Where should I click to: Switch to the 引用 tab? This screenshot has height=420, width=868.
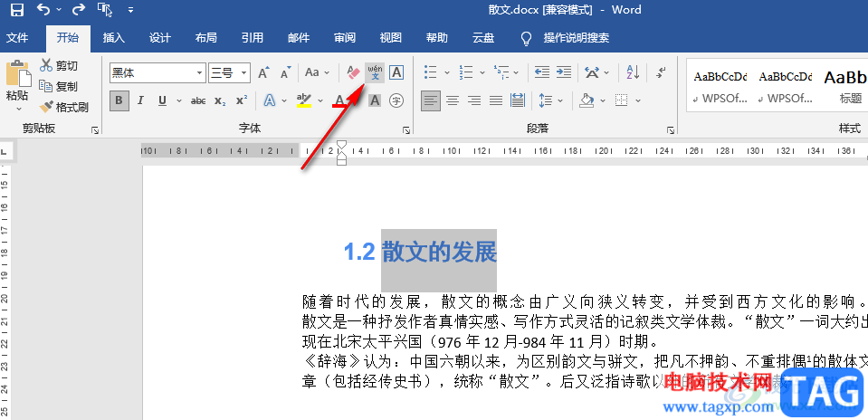(253, 38)
